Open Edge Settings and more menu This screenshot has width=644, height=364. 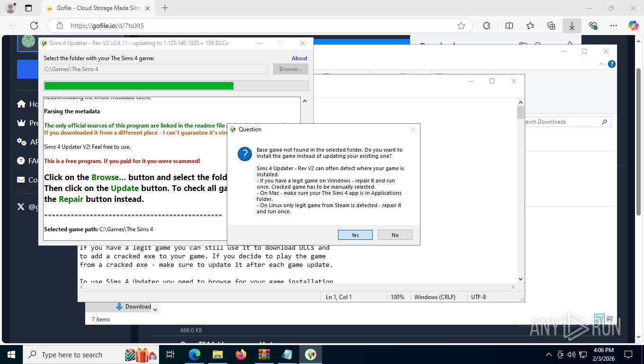click(x=614, y=26)
